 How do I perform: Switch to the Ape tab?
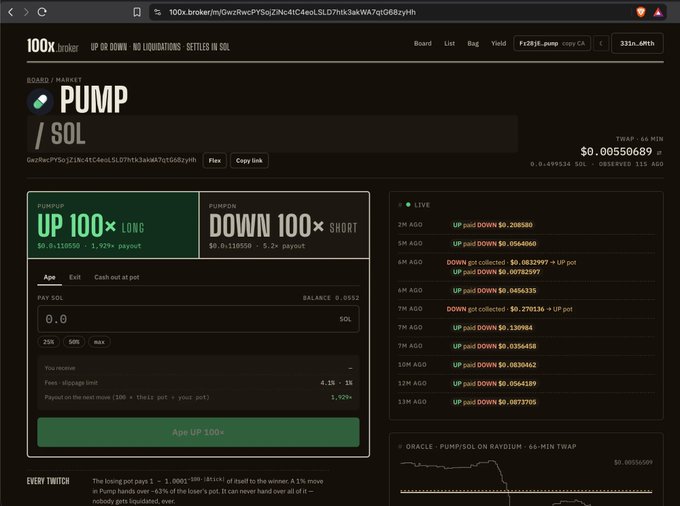coord(49,277)
